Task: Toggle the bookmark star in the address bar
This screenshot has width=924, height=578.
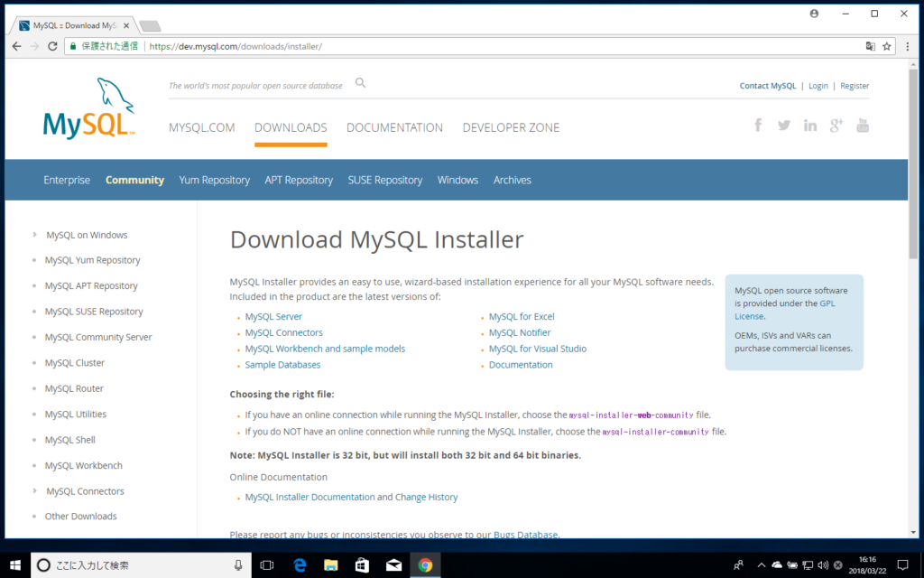Action: coord(888,45)
